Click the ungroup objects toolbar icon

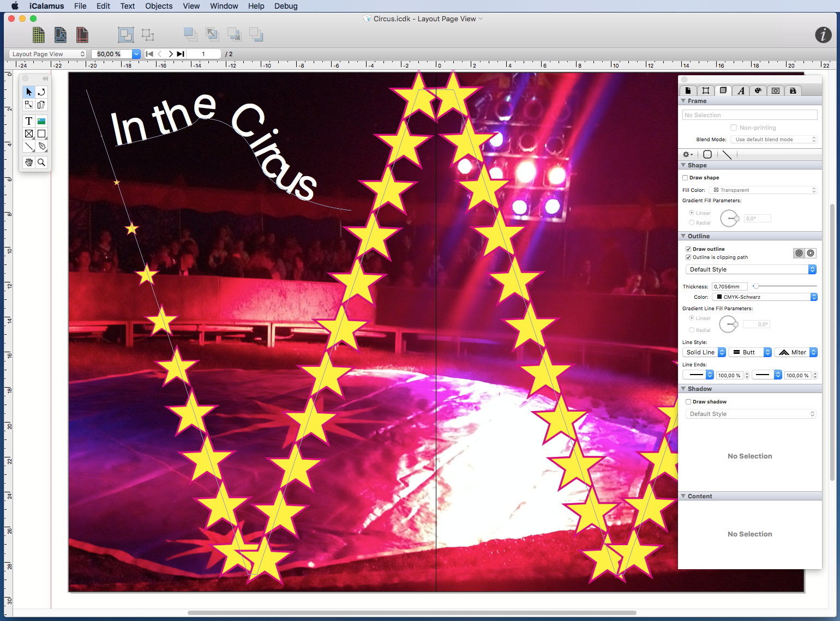pos(148,35)
